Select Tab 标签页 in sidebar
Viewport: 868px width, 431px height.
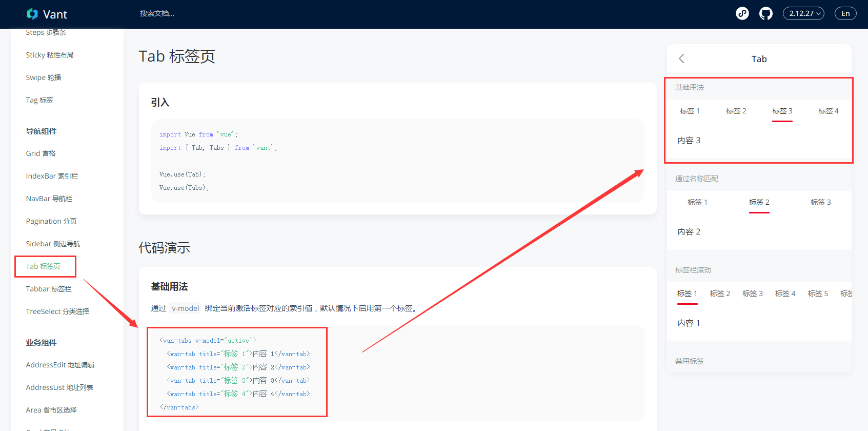click(43, 266)
